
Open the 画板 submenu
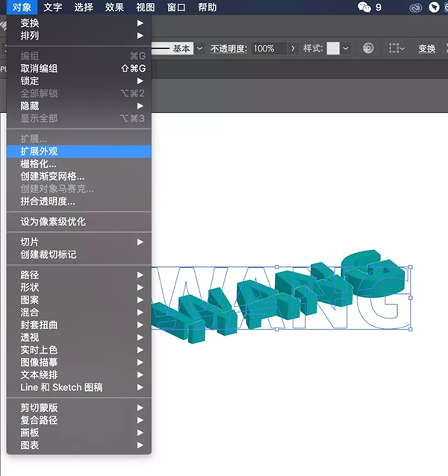tap(78, 433)
